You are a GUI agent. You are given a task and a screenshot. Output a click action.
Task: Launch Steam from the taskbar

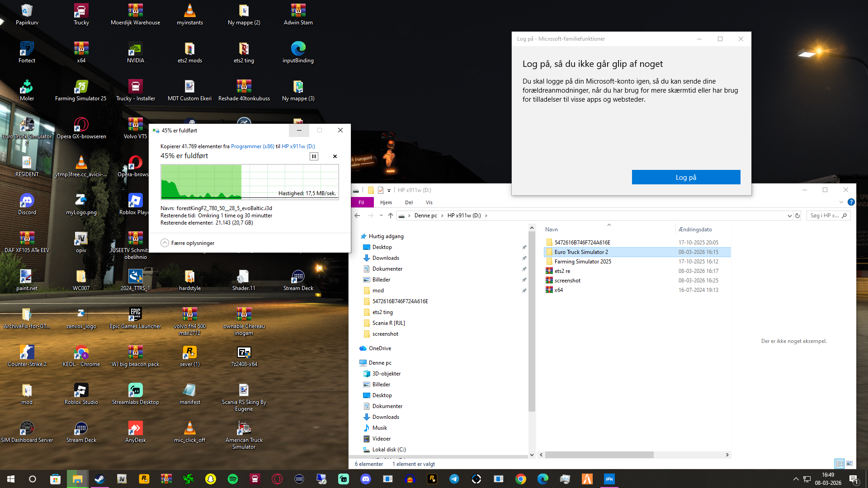pos(99,479)
